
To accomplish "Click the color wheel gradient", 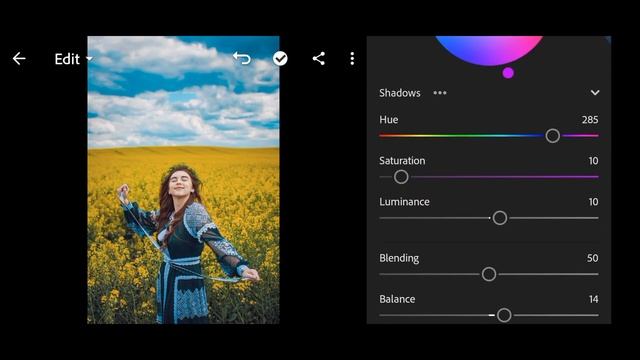I will pos(489,50).
